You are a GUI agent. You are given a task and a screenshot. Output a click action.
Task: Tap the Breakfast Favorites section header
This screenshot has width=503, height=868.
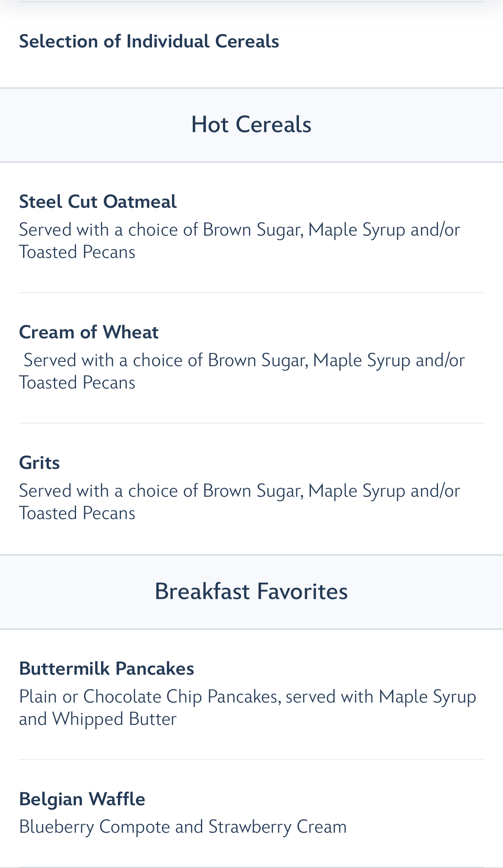coord(251,592)
